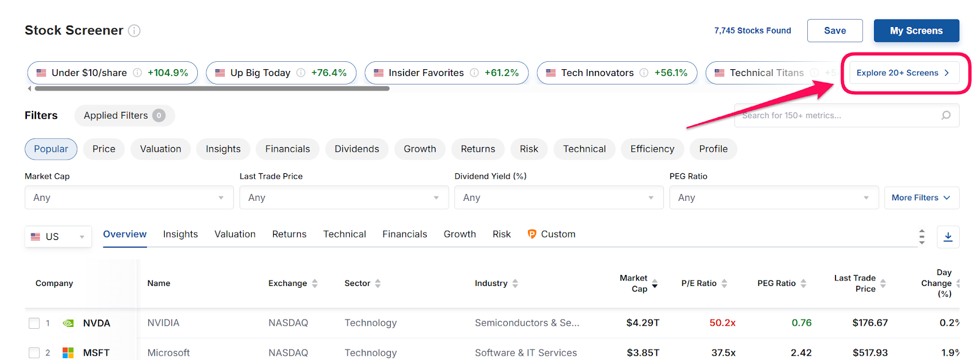The image size is (980, 360).
Task: Sort table by Market Cap arrow icon
Action: tap(655, 283)
